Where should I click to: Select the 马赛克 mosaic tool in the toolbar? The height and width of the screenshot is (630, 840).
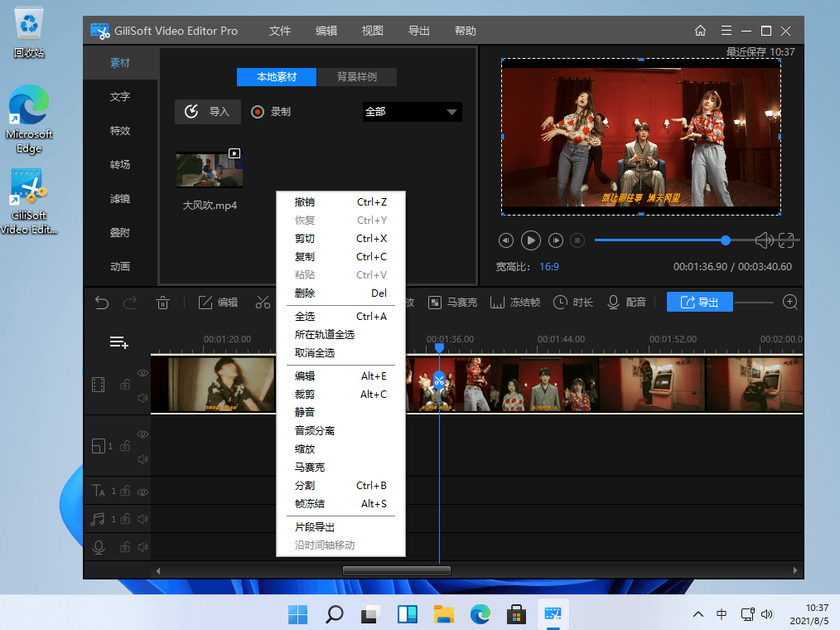[x=452, y=303]
